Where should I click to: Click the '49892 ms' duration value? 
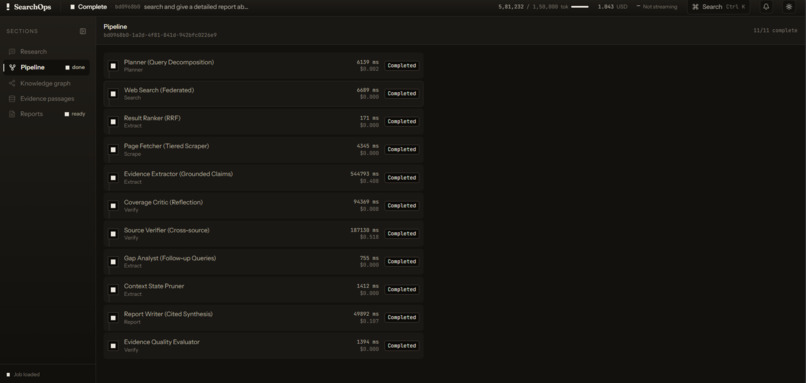tap(366, 314)
